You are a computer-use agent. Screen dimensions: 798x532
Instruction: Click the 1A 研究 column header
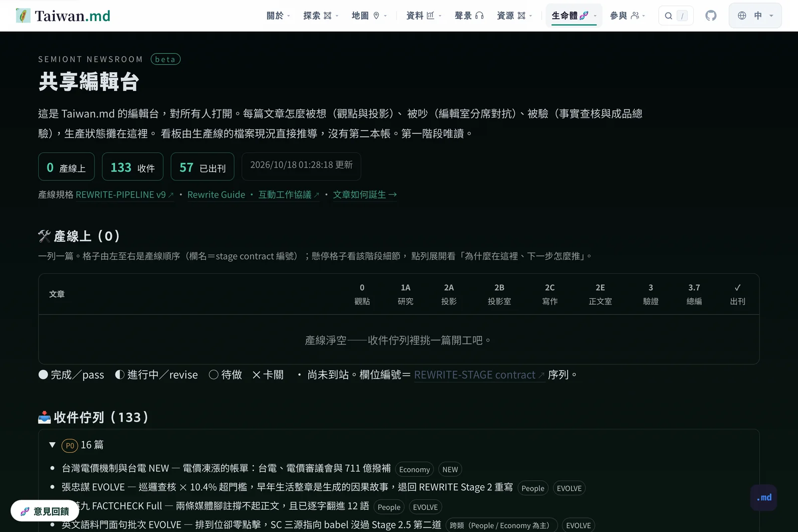click(405, 294)
